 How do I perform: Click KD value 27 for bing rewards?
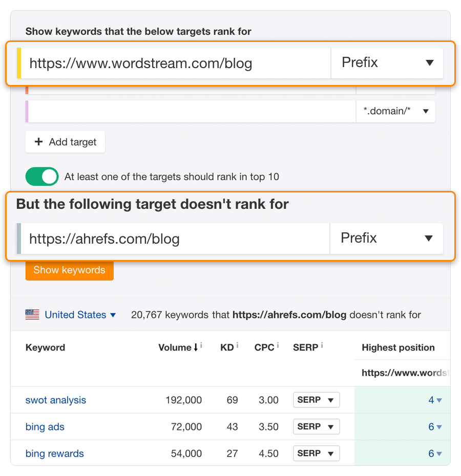(x=232, y=453)
